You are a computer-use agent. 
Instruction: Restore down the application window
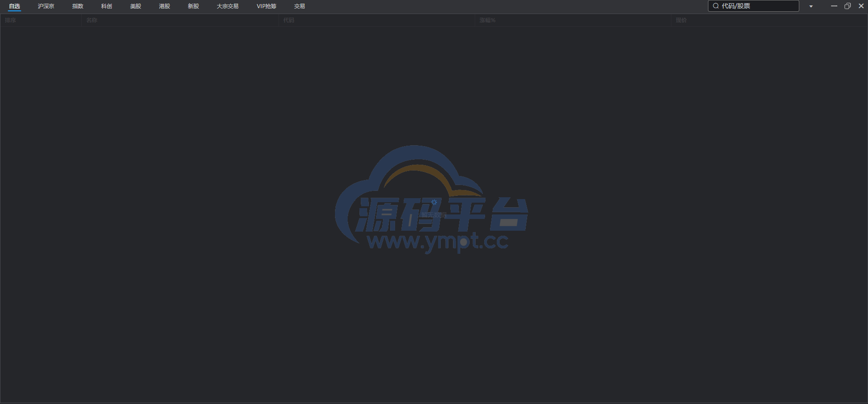pyautogui.click(x=848, y=6)
